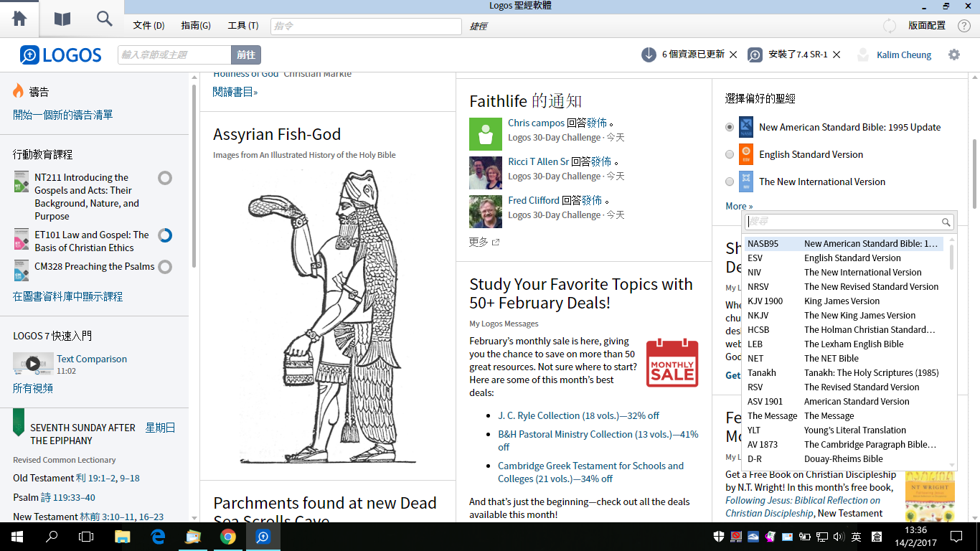This screenshot has height=551, width=980.
Task: Launch Chrome from taskbar
Action: (x=228, y=537)
